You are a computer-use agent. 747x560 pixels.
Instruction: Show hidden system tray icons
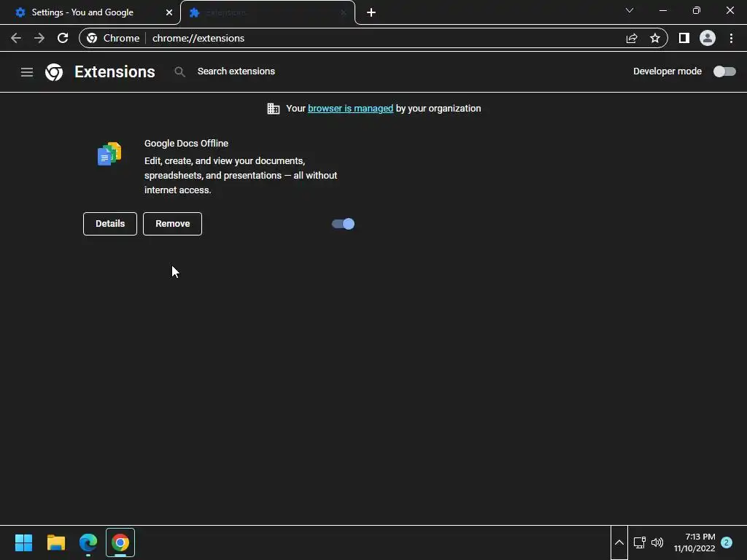[619, 542]
